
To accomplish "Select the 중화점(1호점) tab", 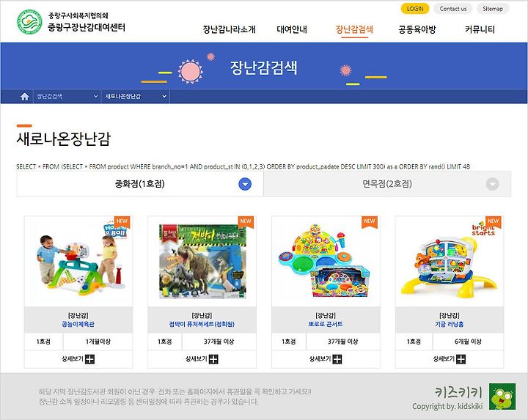I will pyautogui.click(x=140, y=184).
